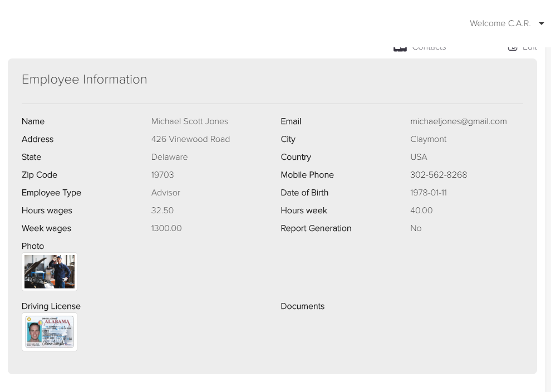Open the driving license image thumbnail
Image resolution: width=551 pixels, height=392 pixels.
point(50,332)
